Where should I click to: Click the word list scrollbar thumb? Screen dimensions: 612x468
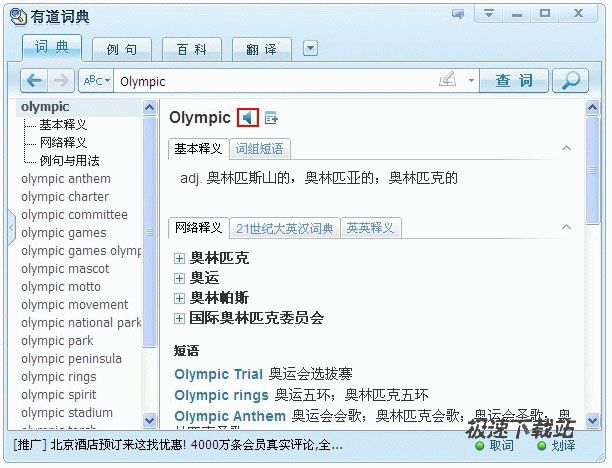pyautogui.click(x=149, y=232)
